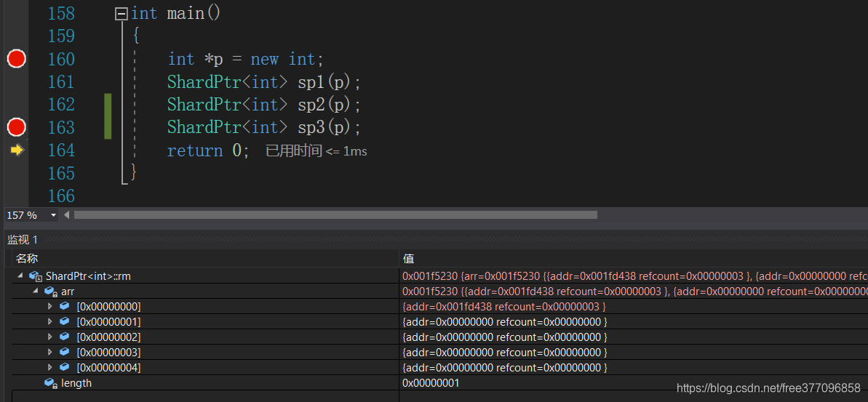The height and width of the screenshot is (402, 868).
Task: Select the 监视 1 watch panel title
Action: (22, 239)
